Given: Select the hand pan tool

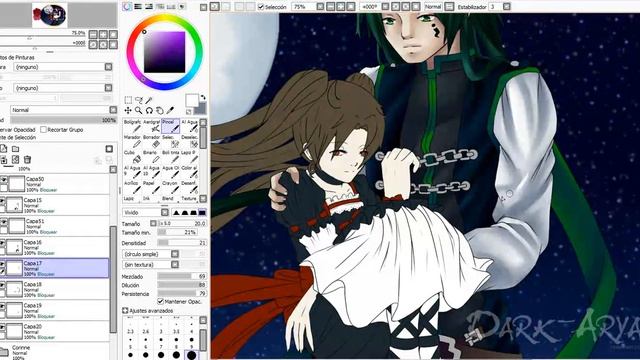Looking at the screenshot, I should (x=160, y=110).
